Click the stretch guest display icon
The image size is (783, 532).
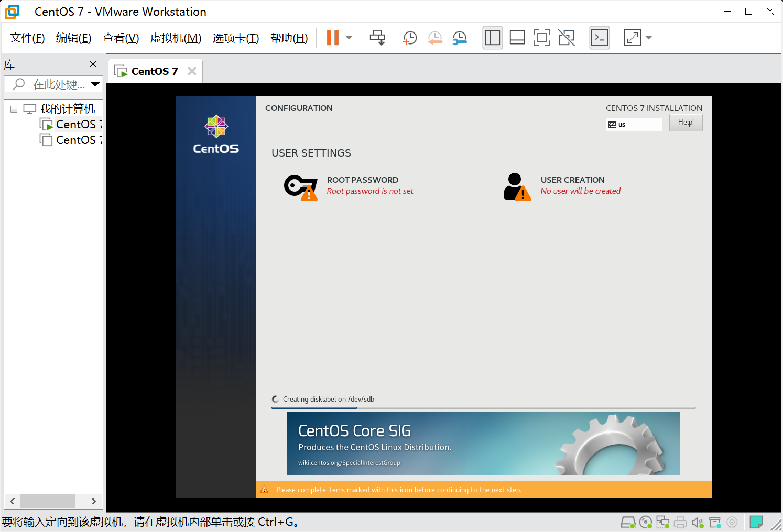tap(633, 38)
